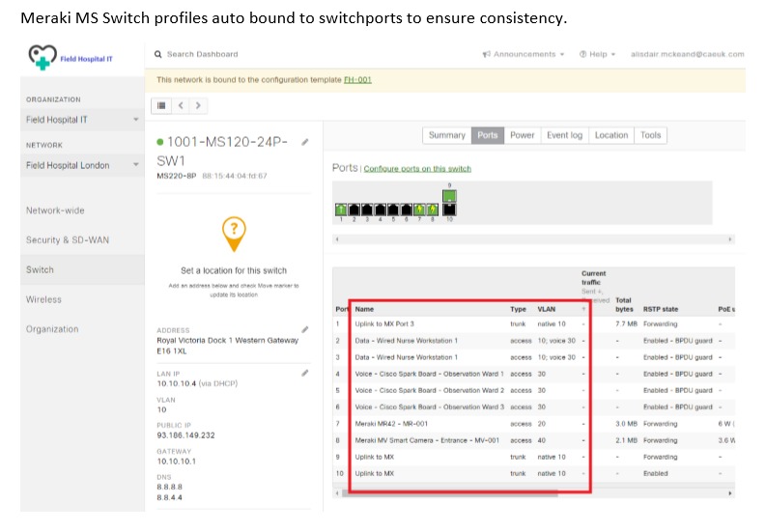Switch to the Event log tab
The height and width of the screenshot is (532, 765).
[564, 135]
